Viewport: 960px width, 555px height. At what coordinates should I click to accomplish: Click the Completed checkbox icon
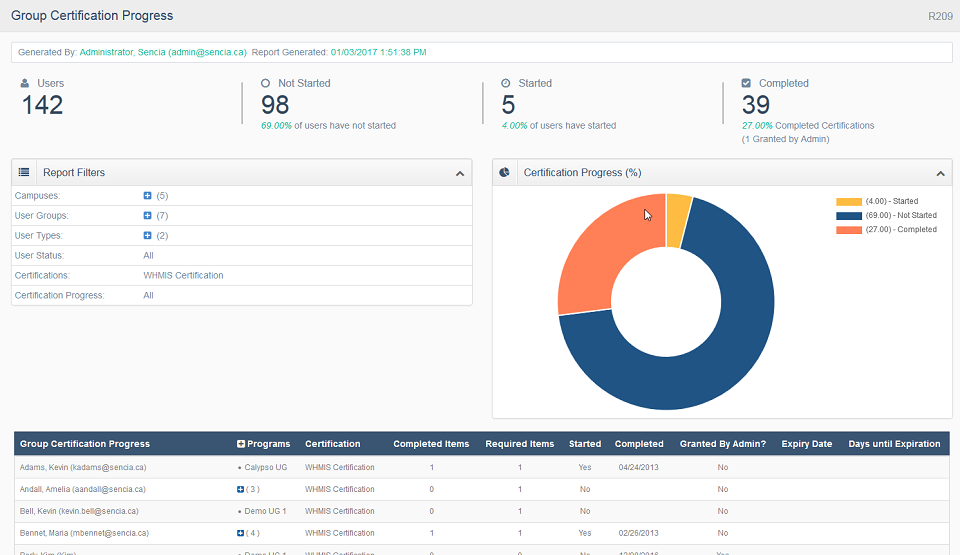tap(746, 83)
